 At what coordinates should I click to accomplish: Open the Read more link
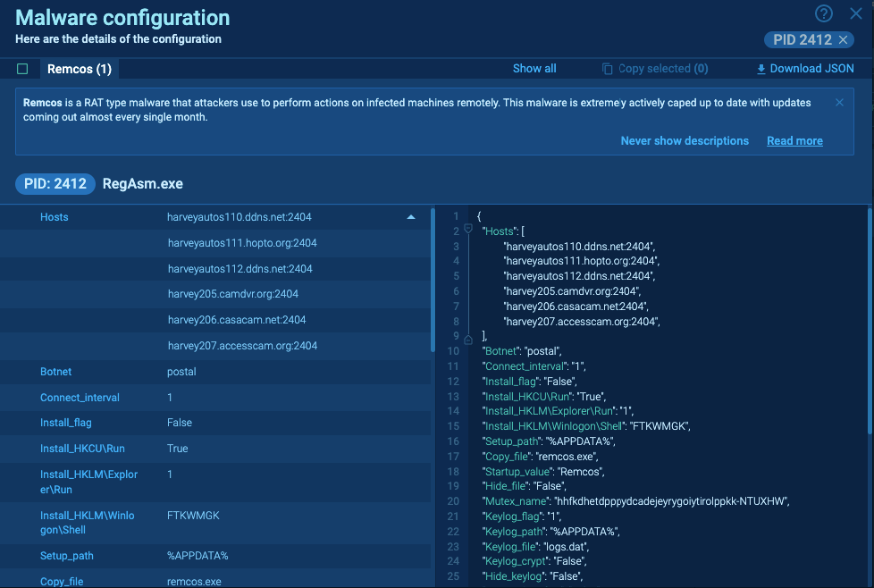794,141
